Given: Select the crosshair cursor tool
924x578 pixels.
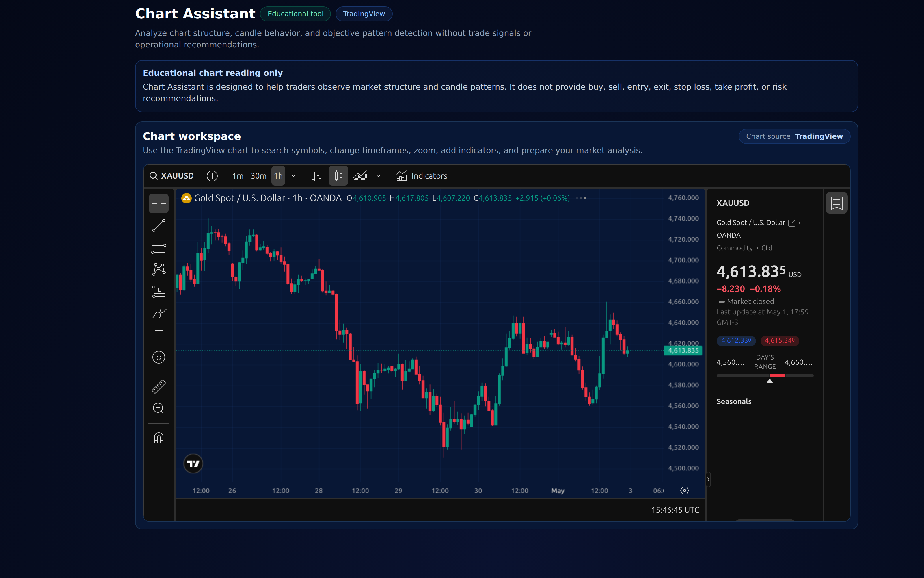Looking at the screenshot, I should click(159, 203).
